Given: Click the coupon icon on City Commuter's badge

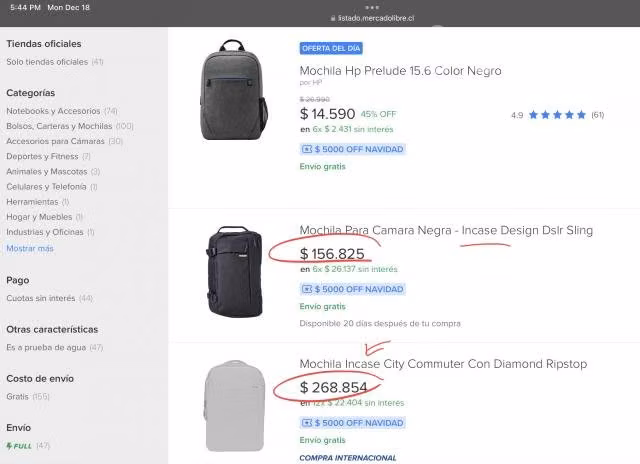Looking at the screenshot, I should pos(307,423).
